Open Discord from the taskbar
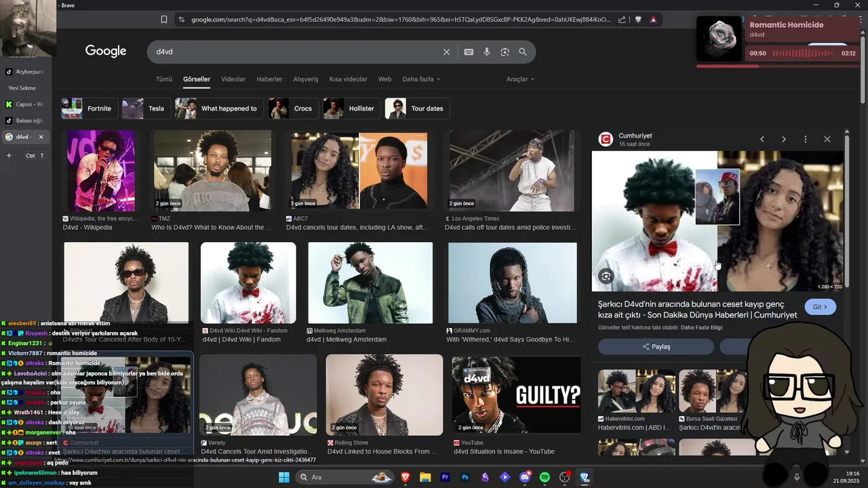This screenshot has height=488, width=868. [525, 477]
